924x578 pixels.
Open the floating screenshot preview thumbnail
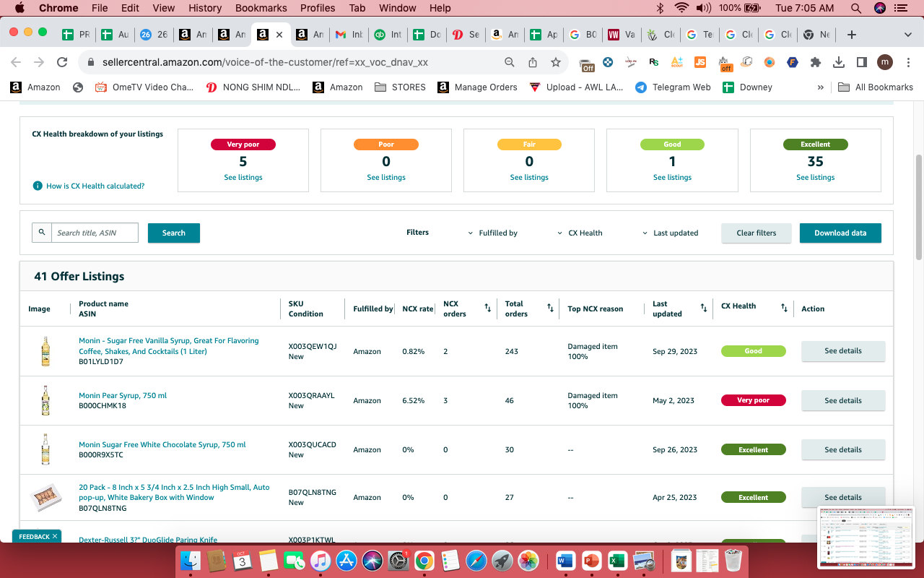[x=866, y=538]
